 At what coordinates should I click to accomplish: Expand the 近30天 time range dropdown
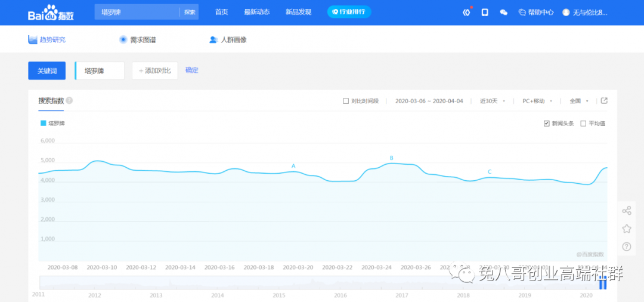[x=493, y=101]
